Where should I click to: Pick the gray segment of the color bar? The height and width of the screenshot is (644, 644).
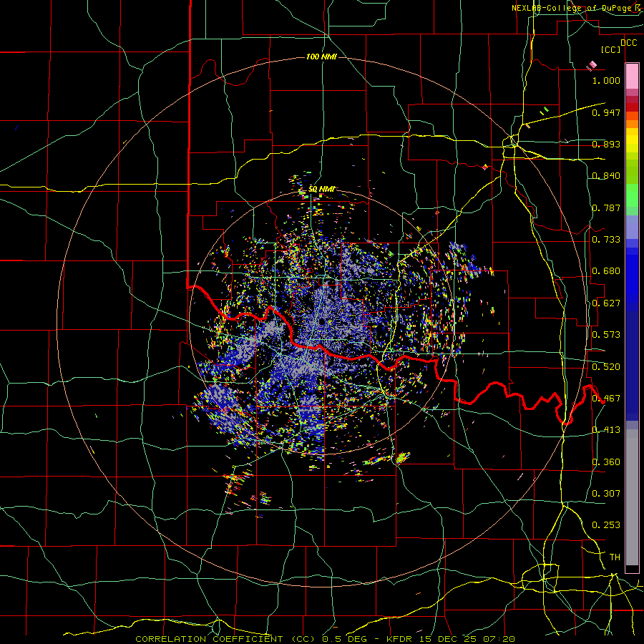632,497
